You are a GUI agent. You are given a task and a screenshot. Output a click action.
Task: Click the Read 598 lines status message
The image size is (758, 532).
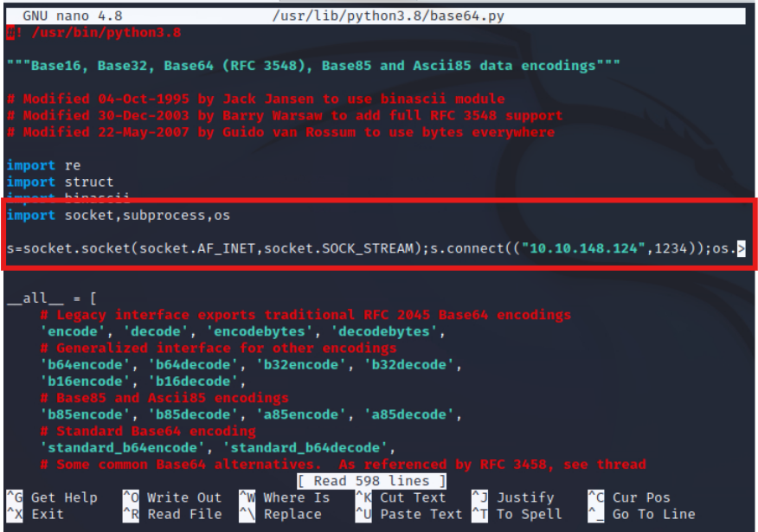(x=370, y=481)
